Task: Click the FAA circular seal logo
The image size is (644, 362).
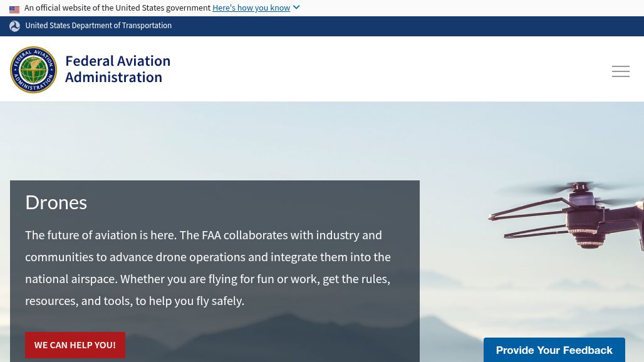Action: [34, 70]
